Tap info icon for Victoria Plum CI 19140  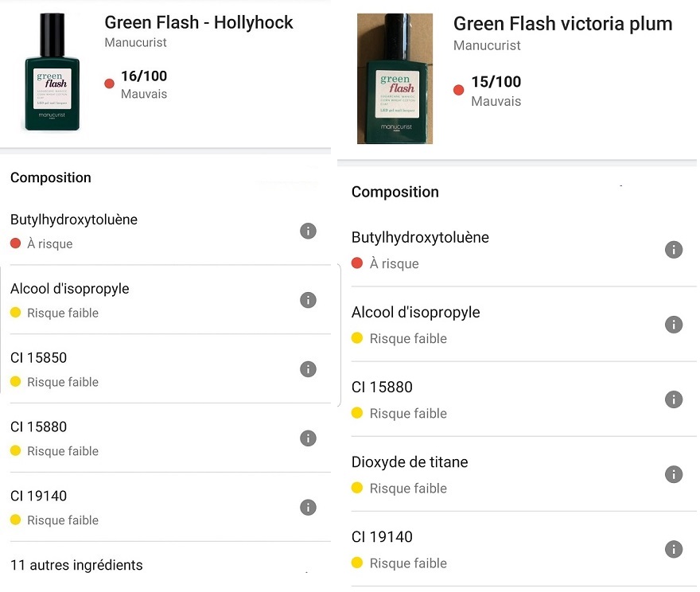pyautogui.click(x=674, y=549)
